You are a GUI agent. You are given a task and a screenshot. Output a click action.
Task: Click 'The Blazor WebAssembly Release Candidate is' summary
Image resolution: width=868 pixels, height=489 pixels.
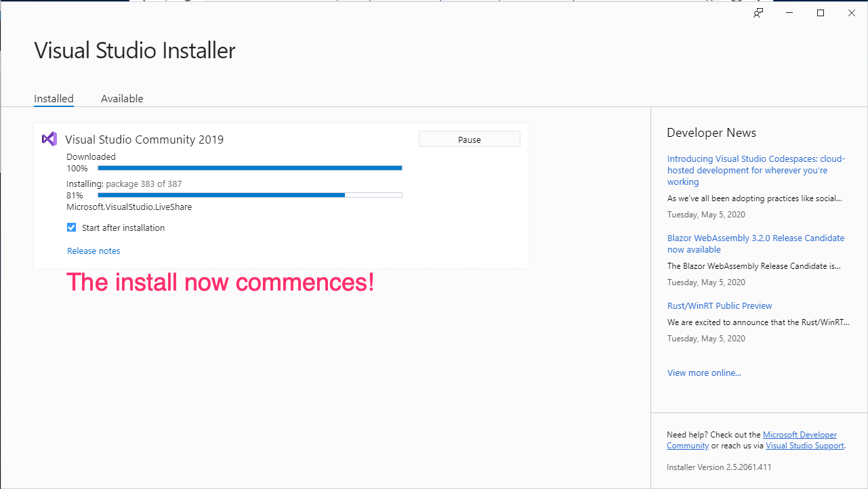point(753,265)
